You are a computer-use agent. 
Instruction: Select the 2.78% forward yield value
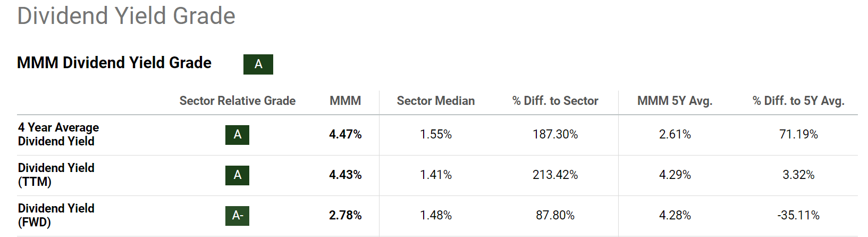(345, 216)
